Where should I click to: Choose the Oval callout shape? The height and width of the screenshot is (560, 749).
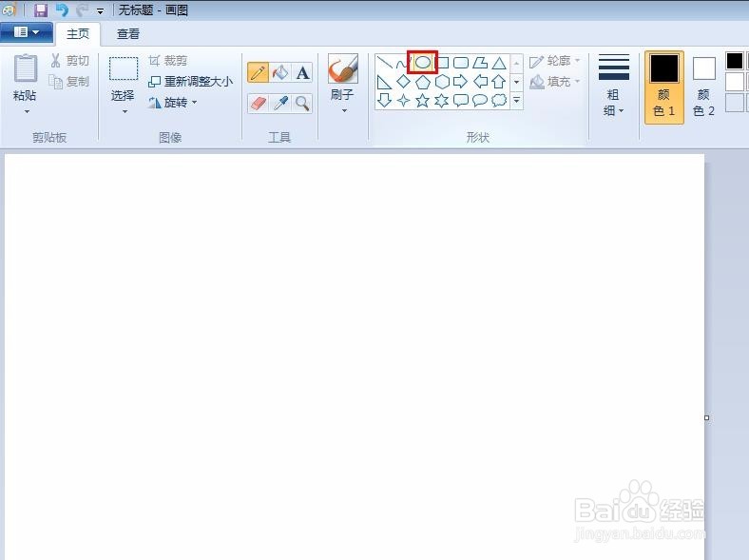tap(480, 101)
